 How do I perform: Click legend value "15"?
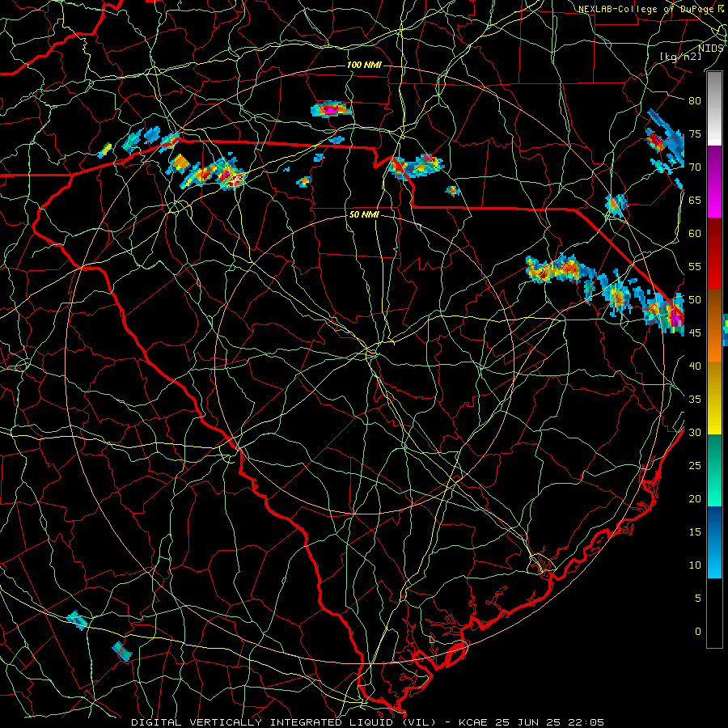pyautogui.click(x=695, y=531)
